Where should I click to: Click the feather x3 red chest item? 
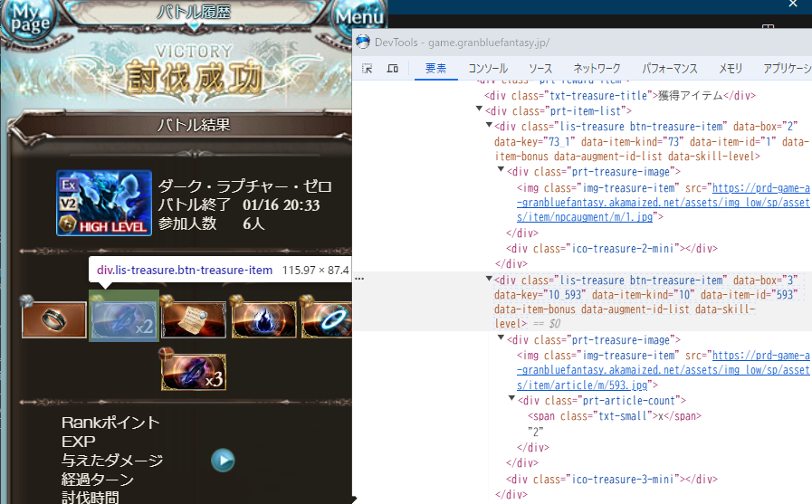194,372
